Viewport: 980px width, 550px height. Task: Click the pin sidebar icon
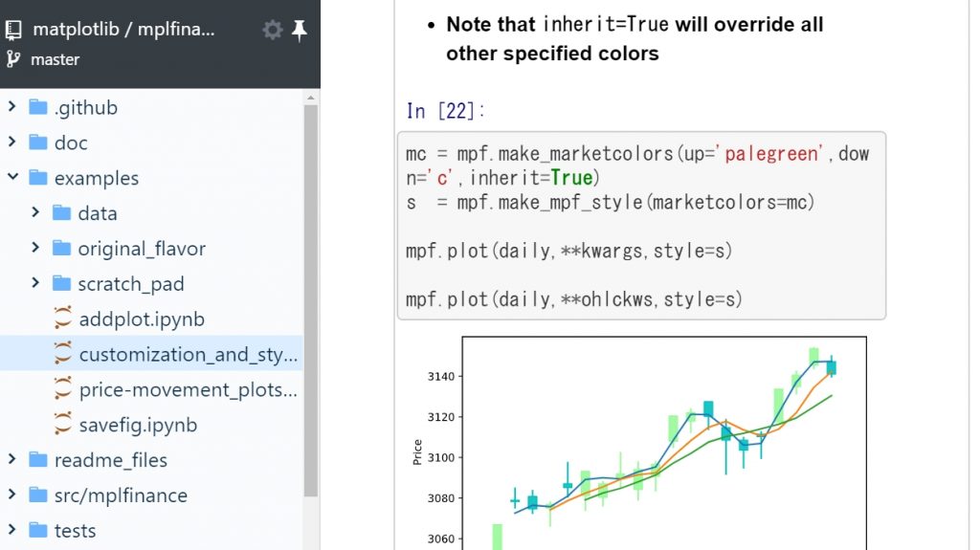click(300, 31)
